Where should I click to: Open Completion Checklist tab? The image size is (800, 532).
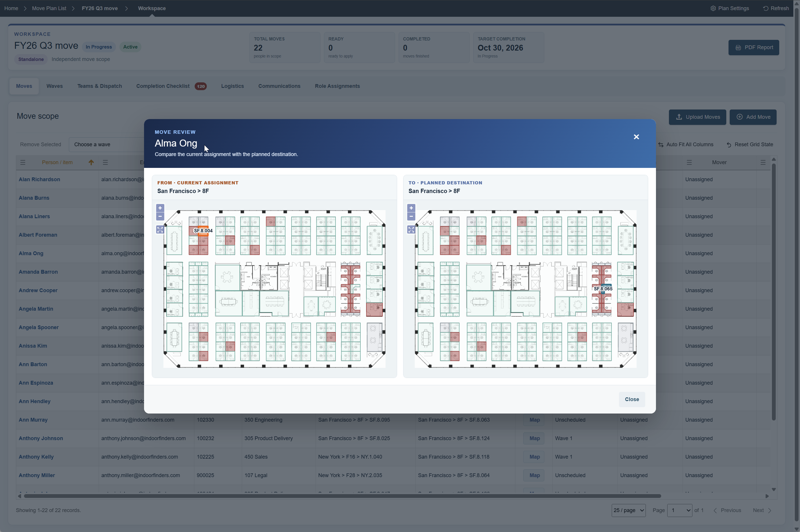pyautogui.click(x=172, y=86)
